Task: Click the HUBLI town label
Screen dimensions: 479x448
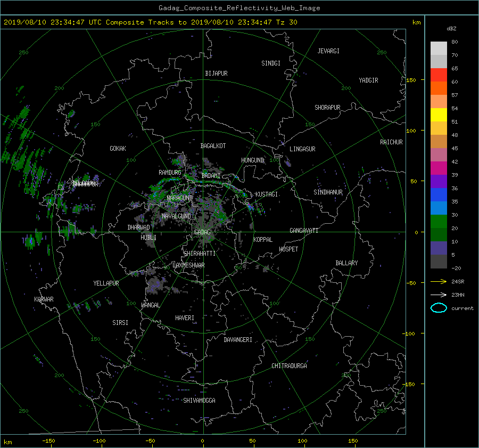Action: tap(148, 238)
